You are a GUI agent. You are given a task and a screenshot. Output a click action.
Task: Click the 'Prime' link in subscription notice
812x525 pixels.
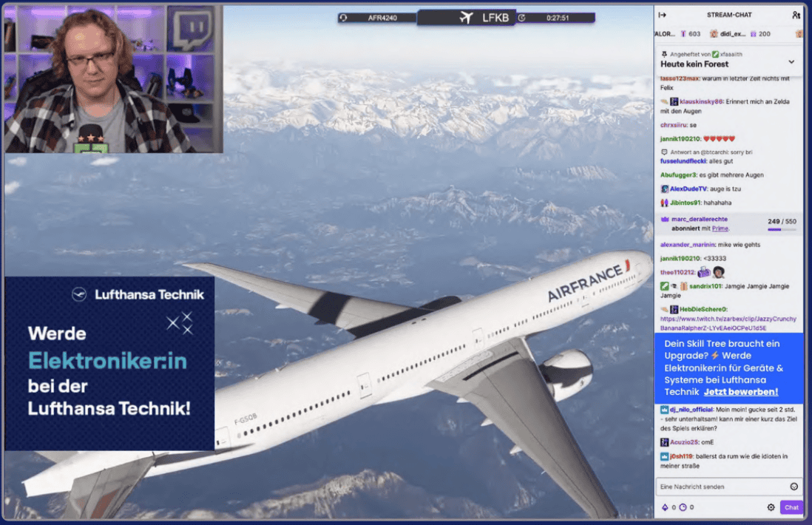pyautogui.click(x=720, y=228)
